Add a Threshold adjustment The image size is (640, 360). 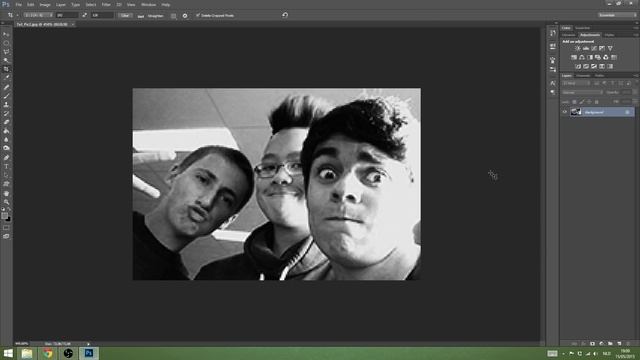tap(594, 66)
